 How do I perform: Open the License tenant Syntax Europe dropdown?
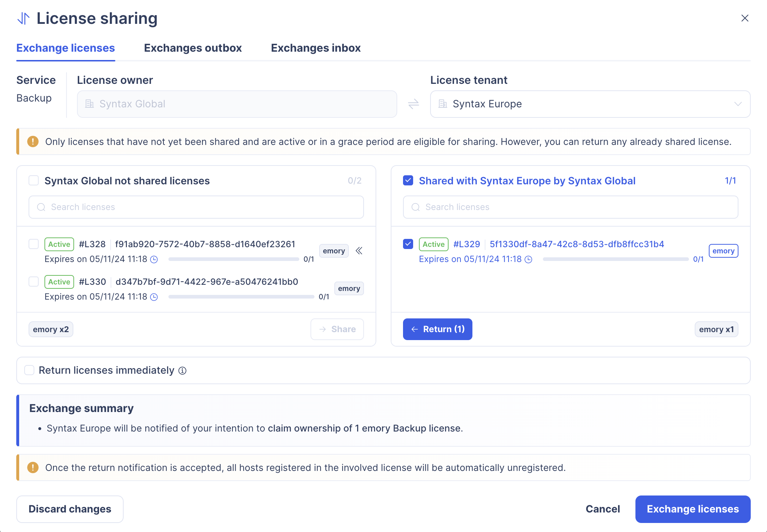click(590, 104)
